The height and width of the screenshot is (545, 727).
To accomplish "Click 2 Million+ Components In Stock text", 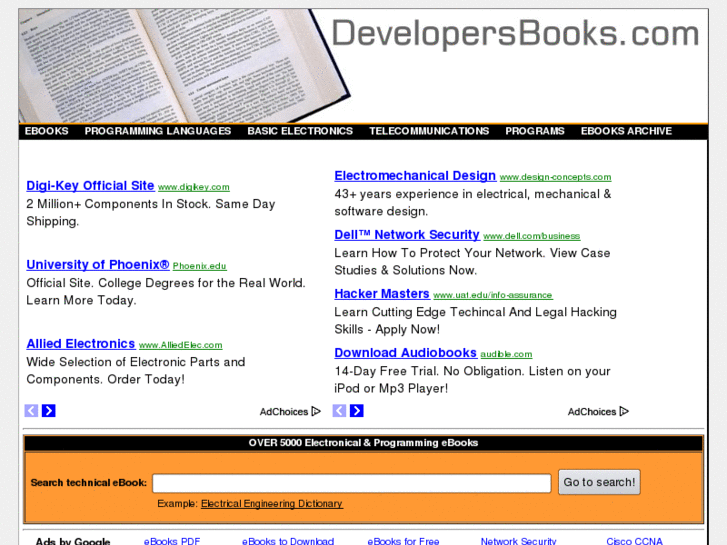I will pyautogui.click(x=151, y=212).
